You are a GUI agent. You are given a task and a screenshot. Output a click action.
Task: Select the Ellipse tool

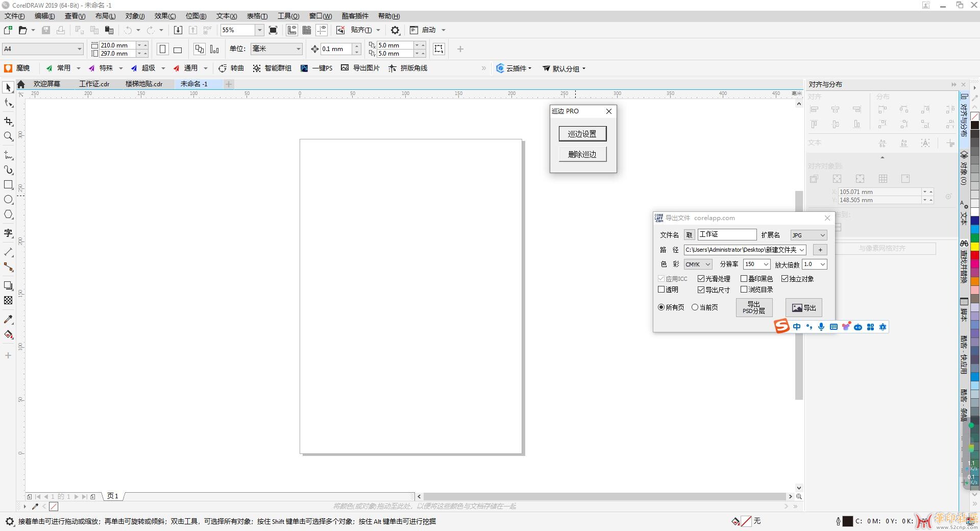click(x=8, y=200)
